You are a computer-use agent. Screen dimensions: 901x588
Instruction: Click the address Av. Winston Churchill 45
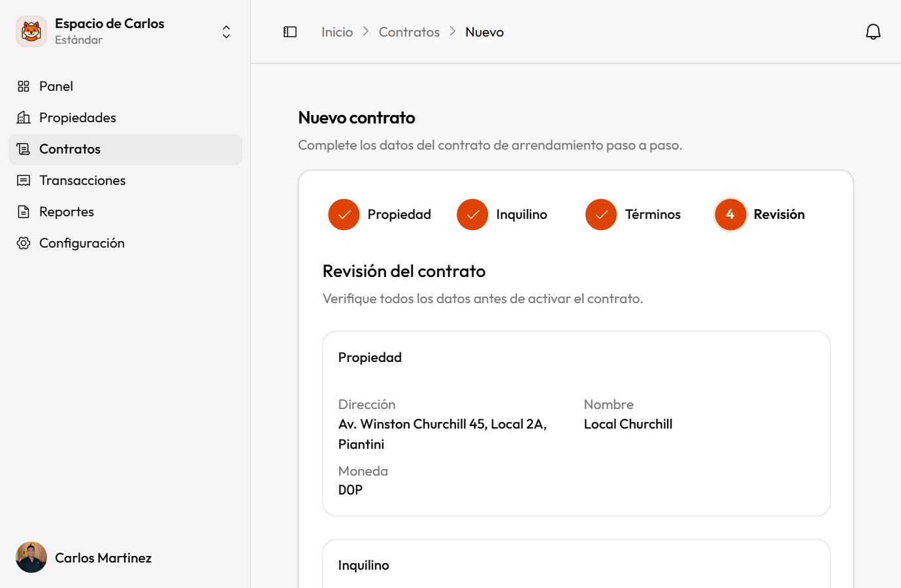(442, 434)
